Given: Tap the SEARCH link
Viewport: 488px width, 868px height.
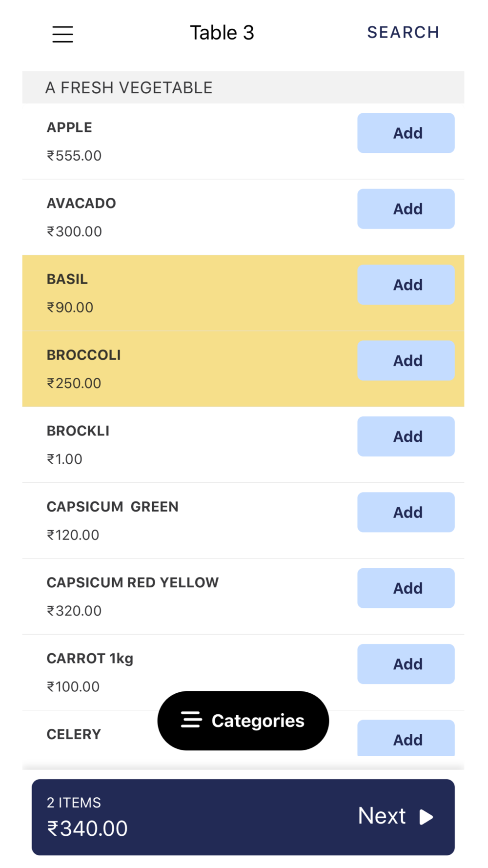Looking at the screenshot, I should pos(403,33).
